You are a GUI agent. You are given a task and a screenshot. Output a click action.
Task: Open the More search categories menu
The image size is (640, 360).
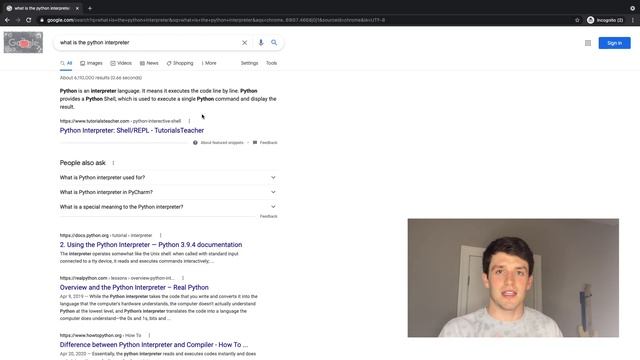(x=209, y=63)
